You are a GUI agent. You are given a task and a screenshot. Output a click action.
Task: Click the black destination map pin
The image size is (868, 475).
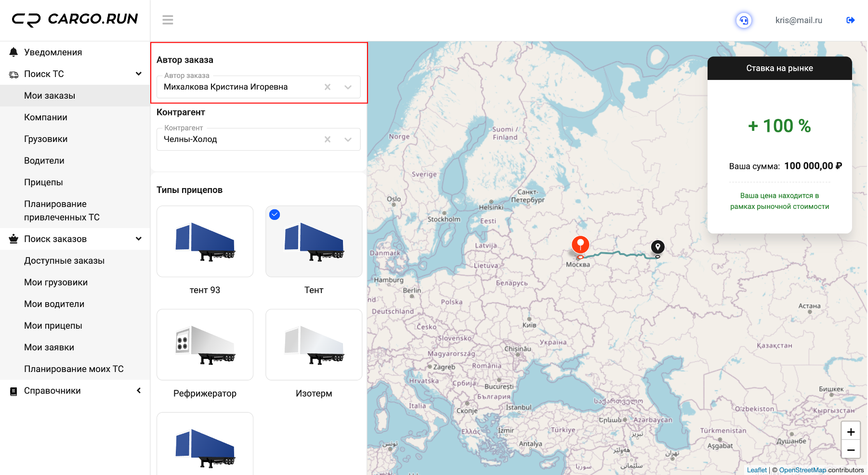click(658, 247)
